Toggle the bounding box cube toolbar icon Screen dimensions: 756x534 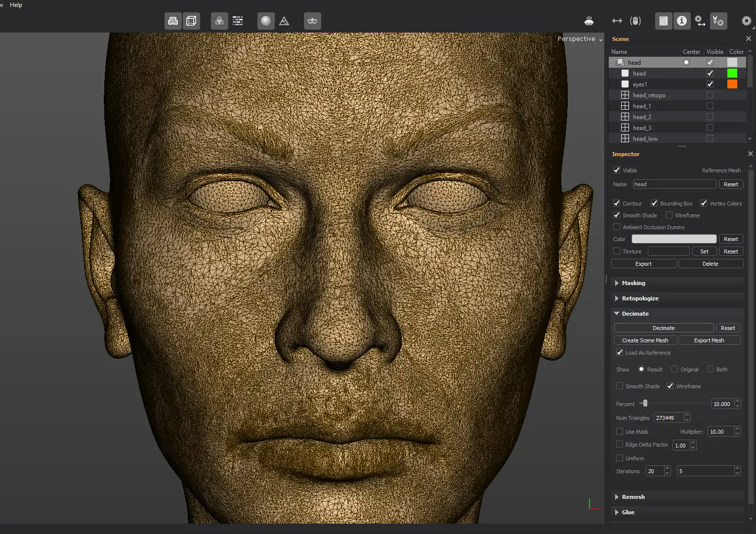tap(191, 21)
